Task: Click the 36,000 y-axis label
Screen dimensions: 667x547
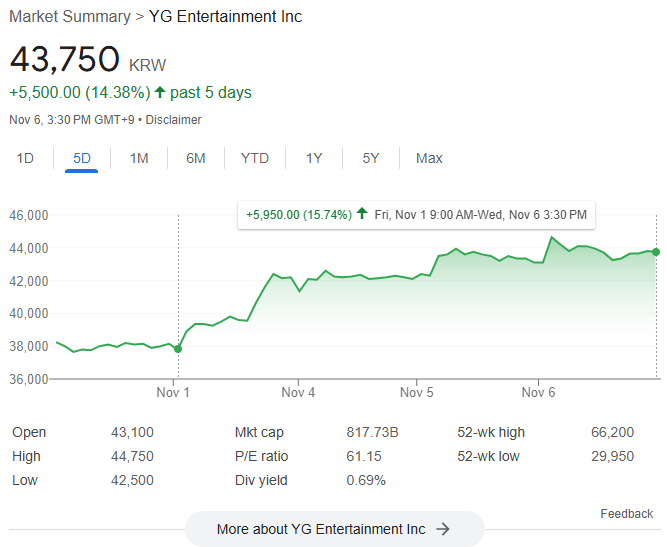Action: 29,379
